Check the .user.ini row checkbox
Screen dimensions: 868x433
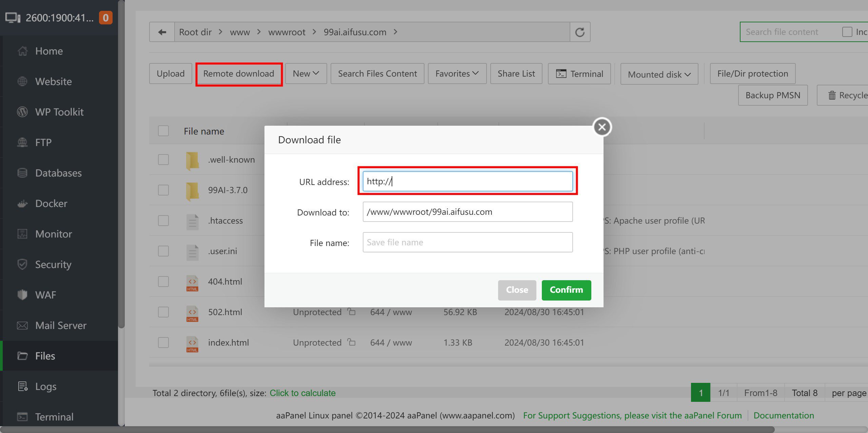163,251
